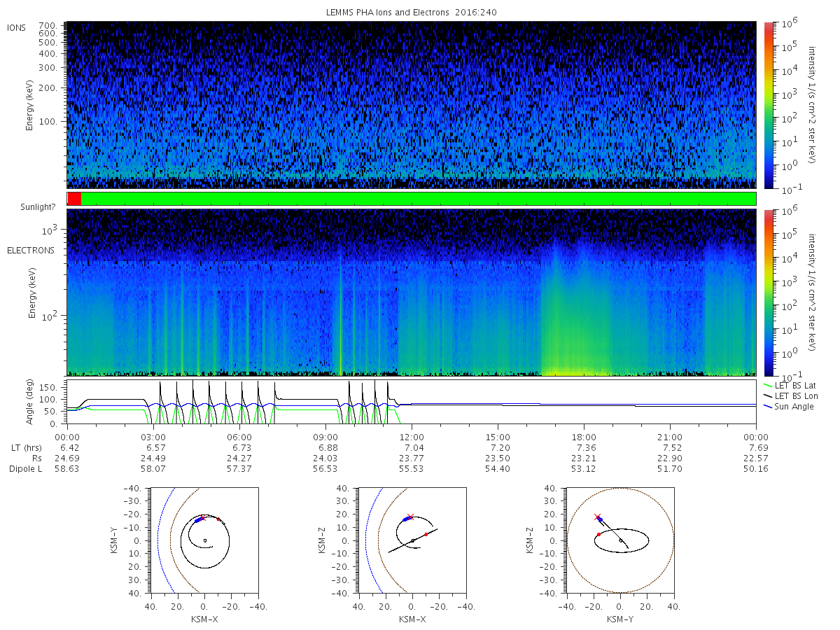Click the red X marker in KSM-X/KSM-Y plot
840x630 pixels.
coord(203,517)
